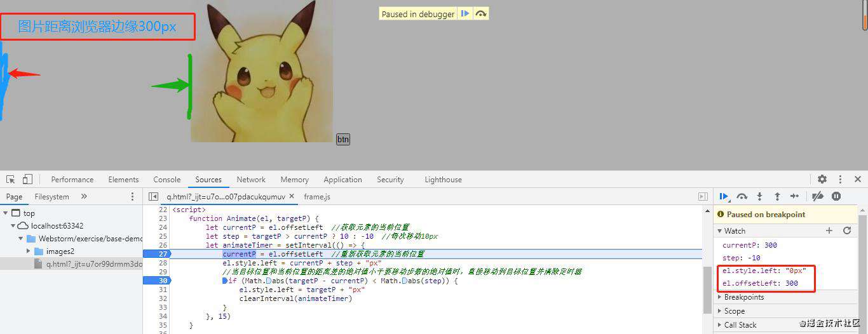The height and width of the screenshot is (334, 868).
Task: Toggle pause on exceptions icon
Action: point(836,196)
